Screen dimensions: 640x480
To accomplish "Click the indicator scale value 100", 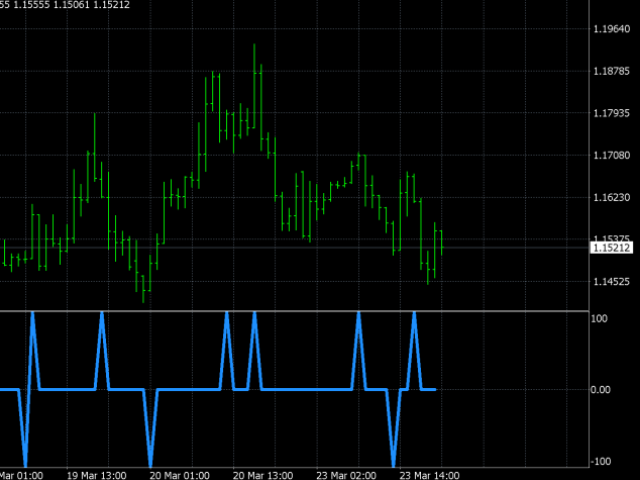I will (599, 318).
